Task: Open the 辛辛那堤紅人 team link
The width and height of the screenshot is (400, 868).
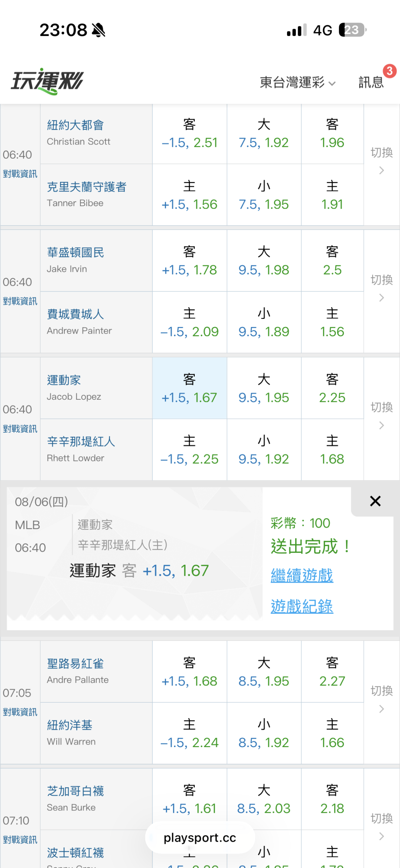Action: (81, 441)
